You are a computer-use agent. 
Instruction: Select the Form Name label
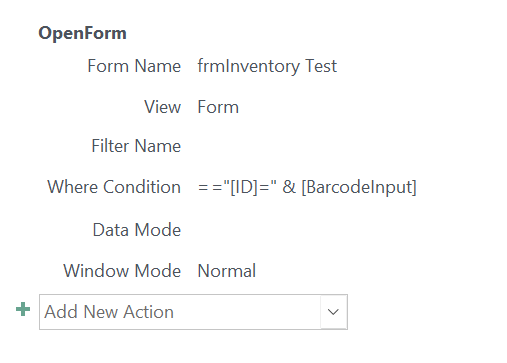[134, 66]
